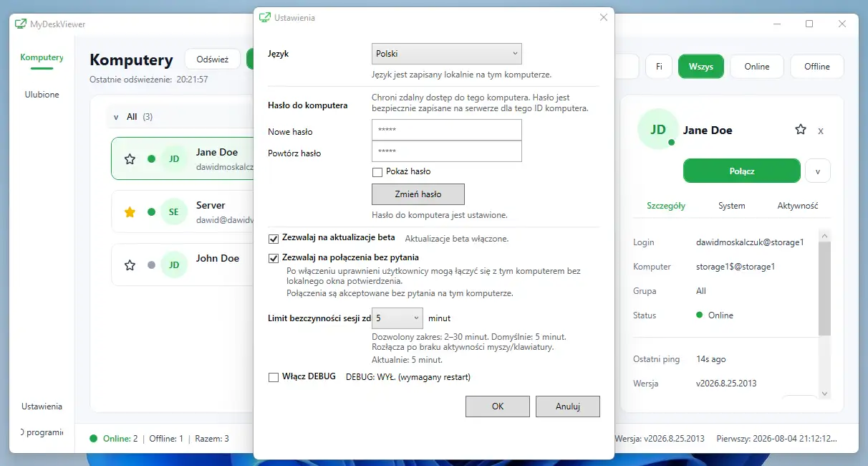The width and height of the screenshot is (868, 466).
Task: Click the Nowe hasło password field
Action: [447, 130]
